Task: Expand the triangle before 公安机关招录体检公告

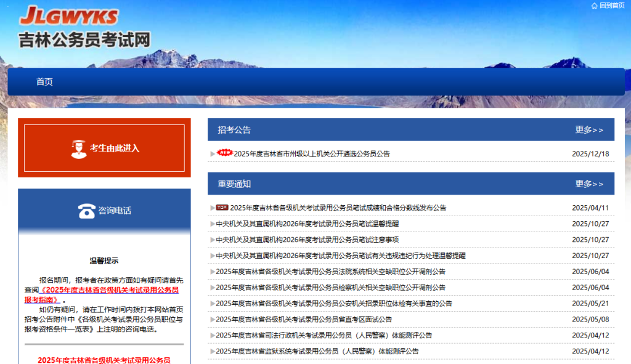Action: [x=212, y=304]
